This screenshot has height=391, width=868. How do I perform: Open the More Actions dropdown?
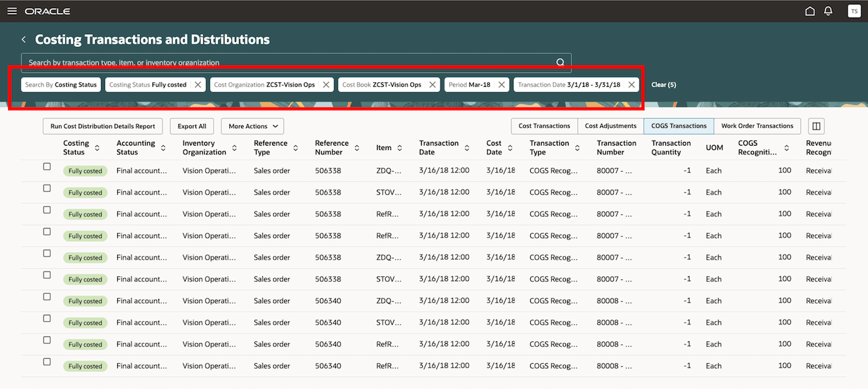pos(252,126)
